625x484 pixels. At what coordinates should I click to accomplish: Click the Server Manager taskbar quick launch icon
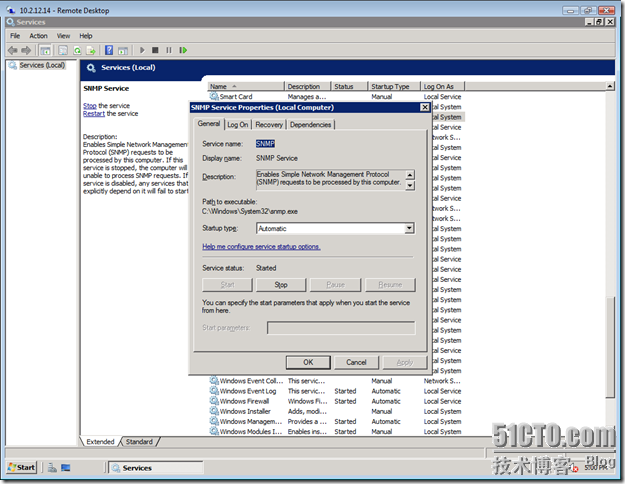(52, 468)
